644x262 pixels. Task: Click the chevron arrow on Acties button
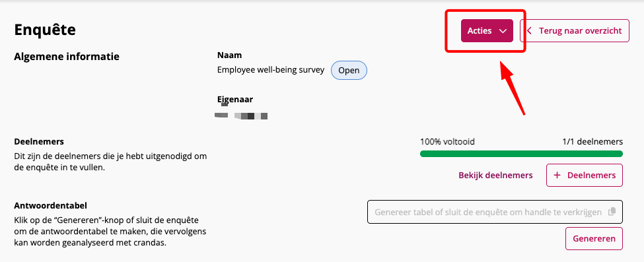(503, 31)
